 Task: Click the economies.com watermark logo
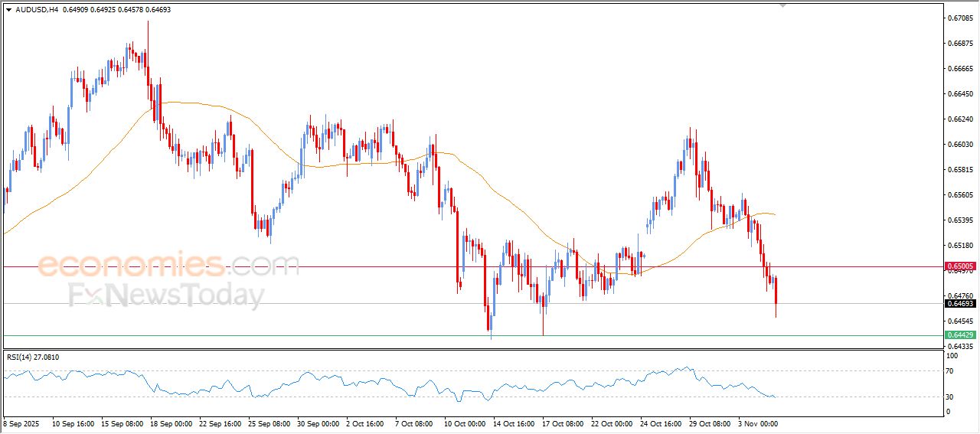[x=168, y=266]
